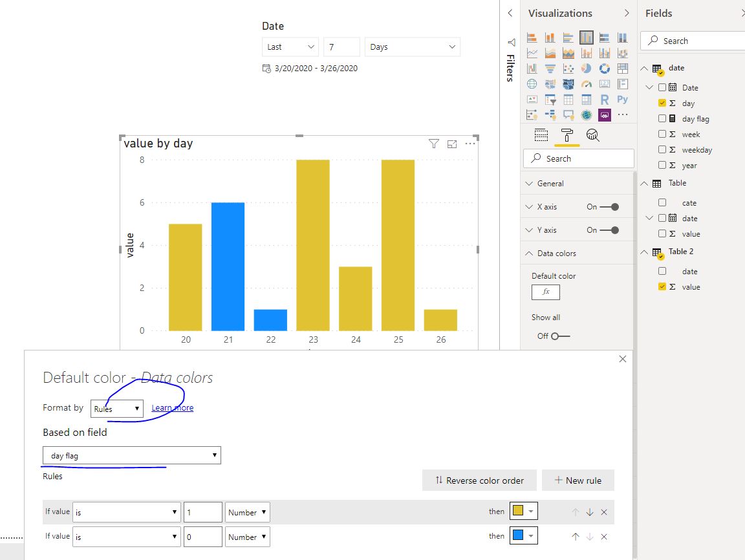This screenshot has width=745, height=560.
Task: Add a New rule
Action: (x=578, y=480)
